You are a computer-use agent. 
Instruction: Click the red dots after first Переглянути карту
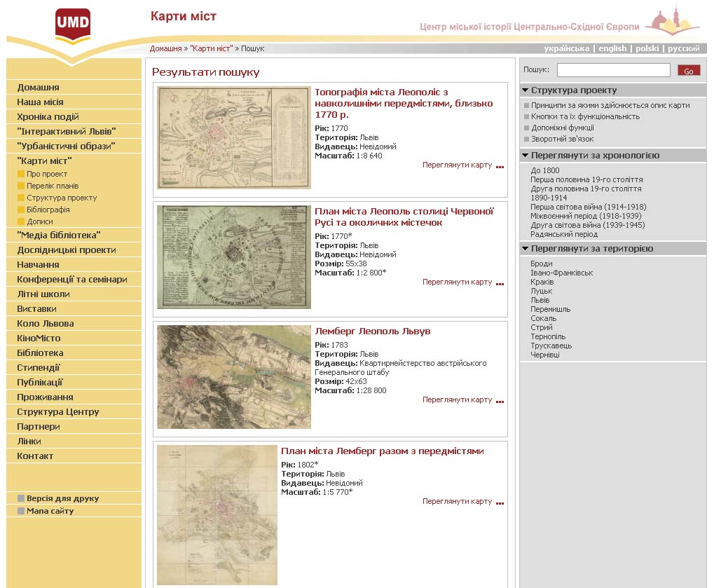[500, 167]
